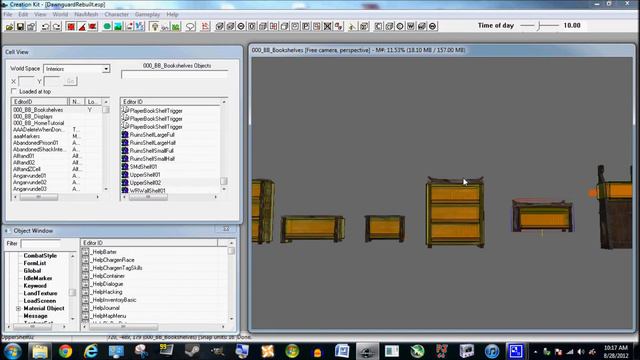Click the red flag toolbar icon
This screenshot has width=640, height=360.
(93, 27)
